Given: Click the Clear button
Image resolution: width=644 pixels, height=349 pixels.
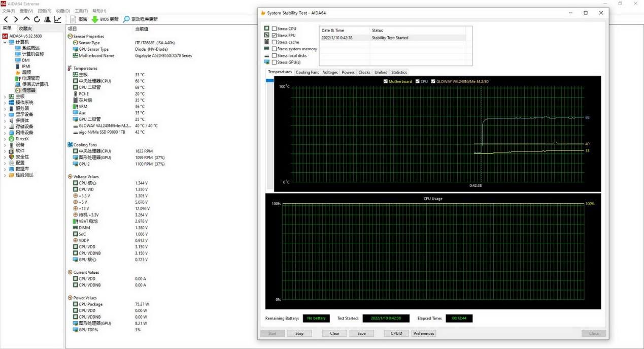Looking at the screenshot, I should (334, 333).
